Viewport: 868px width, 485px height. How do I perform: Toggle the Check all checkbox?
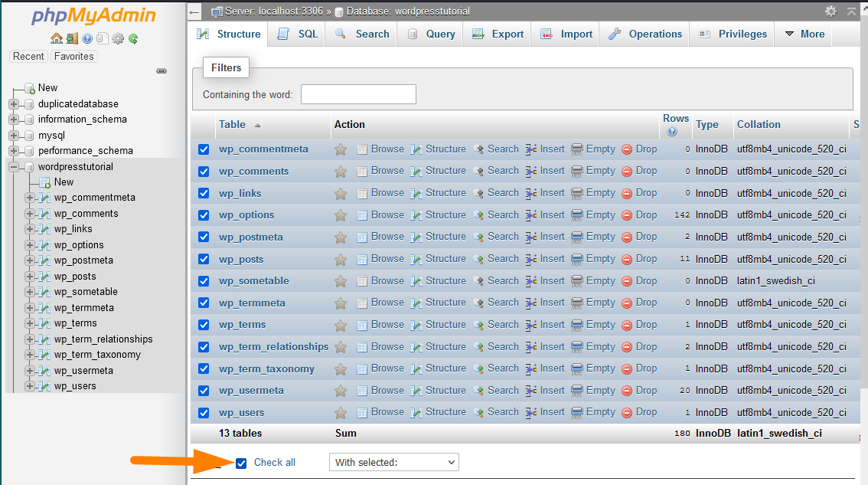click(x=241, y=464)
